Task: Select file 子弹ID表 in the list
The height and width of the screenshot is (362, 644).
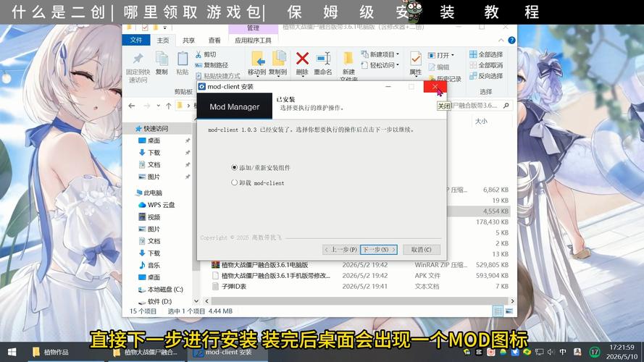Action: 234,287
